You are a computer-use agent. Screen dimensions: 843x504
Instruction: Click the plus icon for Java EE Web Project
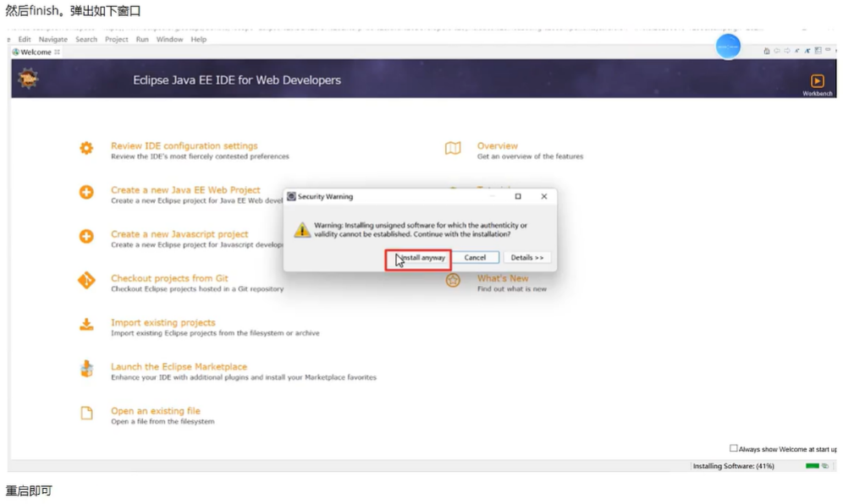(x=86, y=192)
